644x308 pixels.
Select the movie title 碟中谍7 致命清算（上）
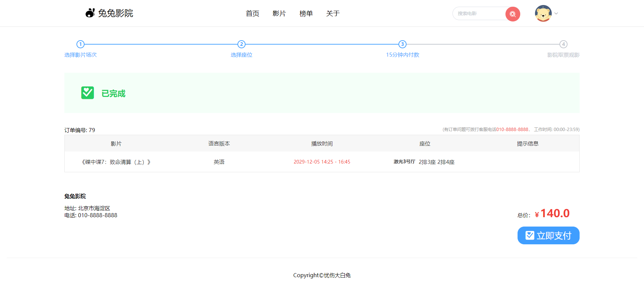[x=116, y=162]
